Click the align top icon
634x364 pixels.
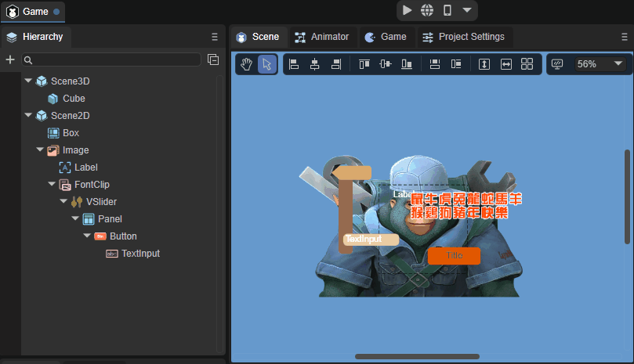[x=364, y=64]
